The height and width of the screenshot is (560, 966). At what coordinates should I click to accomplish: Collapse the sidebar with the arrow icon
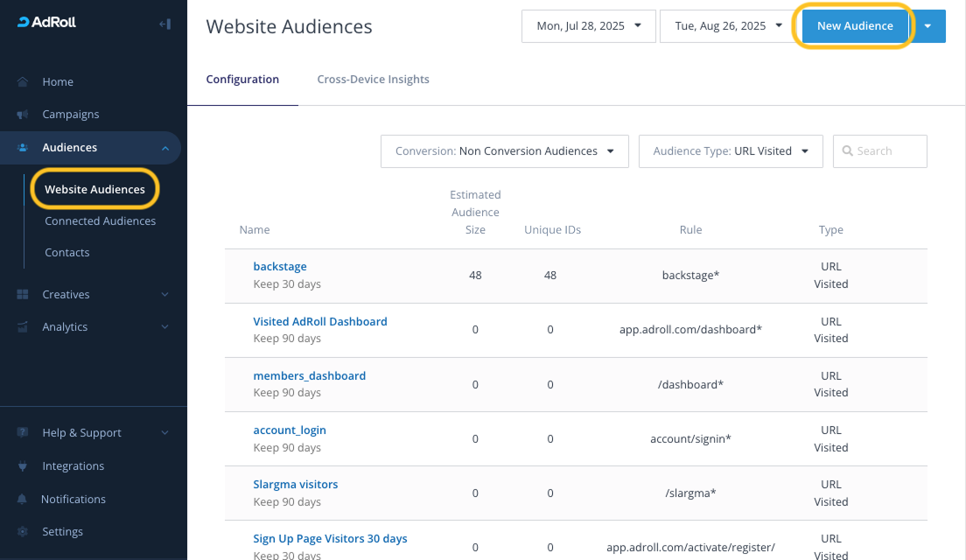click(x=164, y=24)
